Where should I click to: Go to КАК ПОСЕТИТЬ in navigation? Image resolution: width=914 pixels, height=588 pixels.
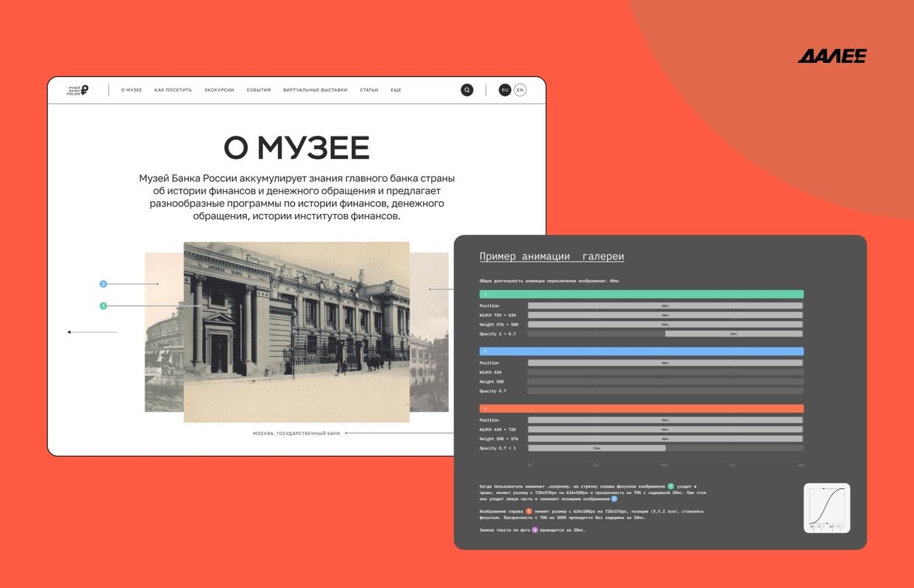(x=173, y=90)
